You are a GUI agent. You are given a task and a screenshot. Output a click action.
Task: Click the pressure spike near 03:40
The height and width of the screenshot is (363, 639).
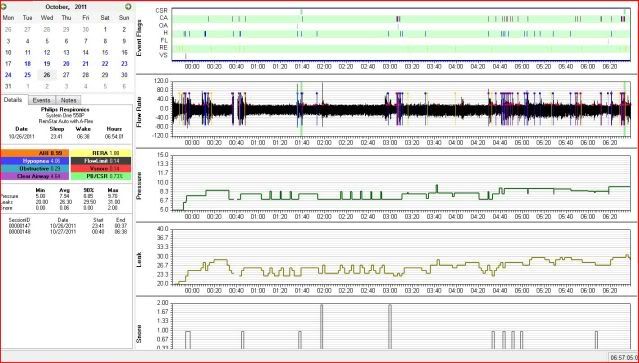tap(437, 188)
